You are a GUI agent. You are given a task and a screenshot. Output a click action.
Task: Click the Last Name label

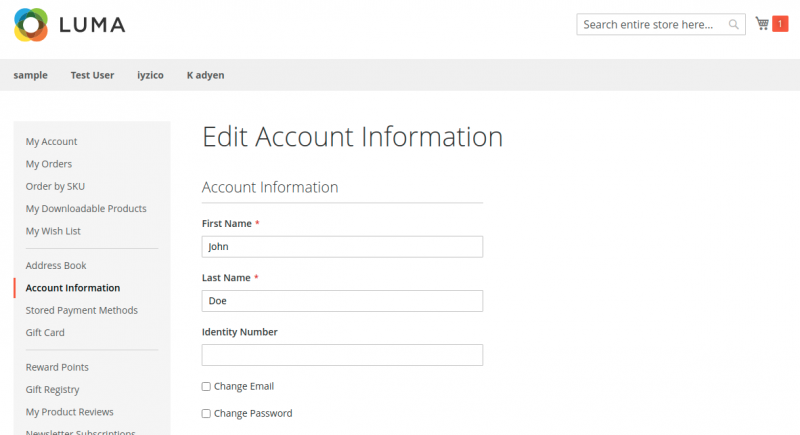click(226, 278)
